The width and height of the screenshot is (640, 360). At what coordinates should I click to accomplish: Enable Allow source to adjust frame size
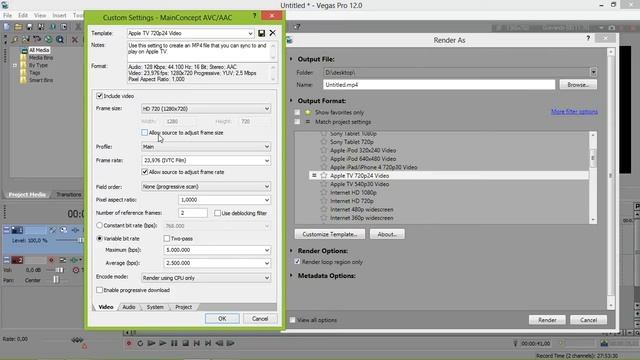pos(144,133)
